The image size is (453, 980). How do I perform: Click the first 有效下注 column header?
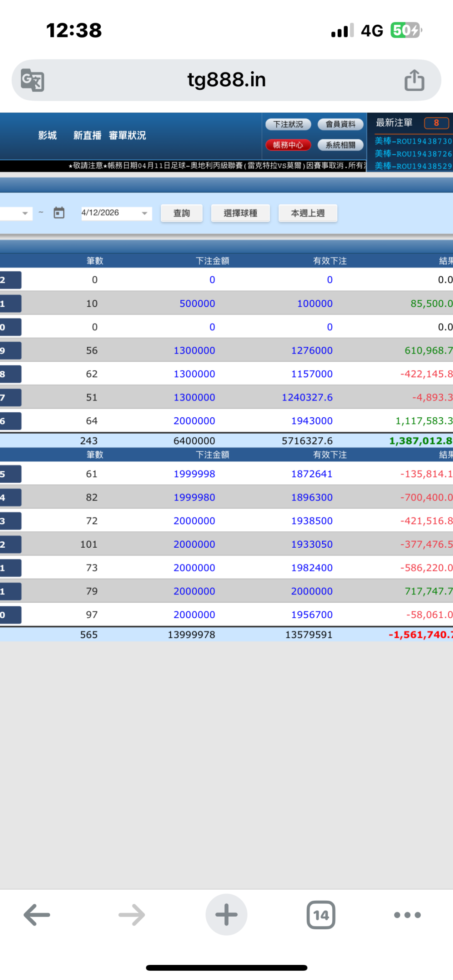330,261
